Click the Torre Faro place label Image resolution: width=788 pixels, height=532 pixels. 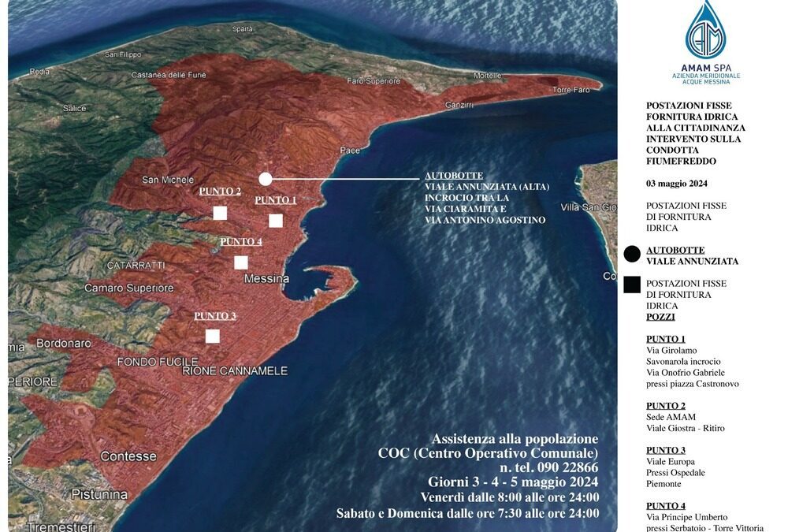click(571, 90)
